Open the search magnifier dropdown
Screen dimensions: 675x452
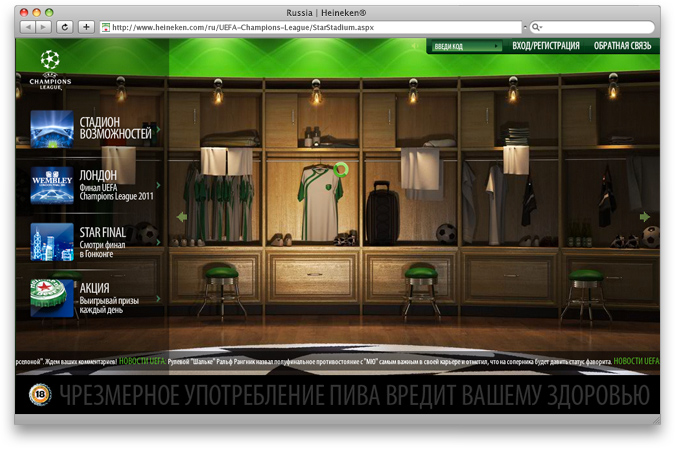click(x=537, y=27)
